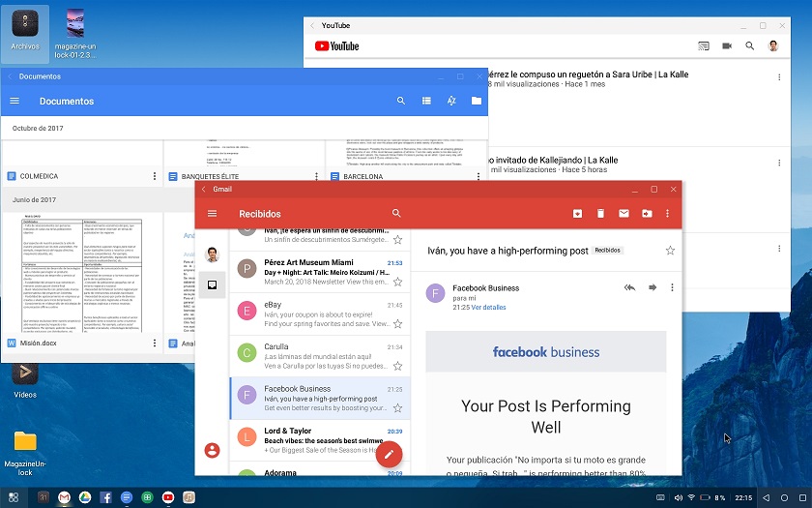The width and height of the screenshot is (812, 508).
Task: Star the Pérez Art Museum Miami email
Action: coord(397,282)
